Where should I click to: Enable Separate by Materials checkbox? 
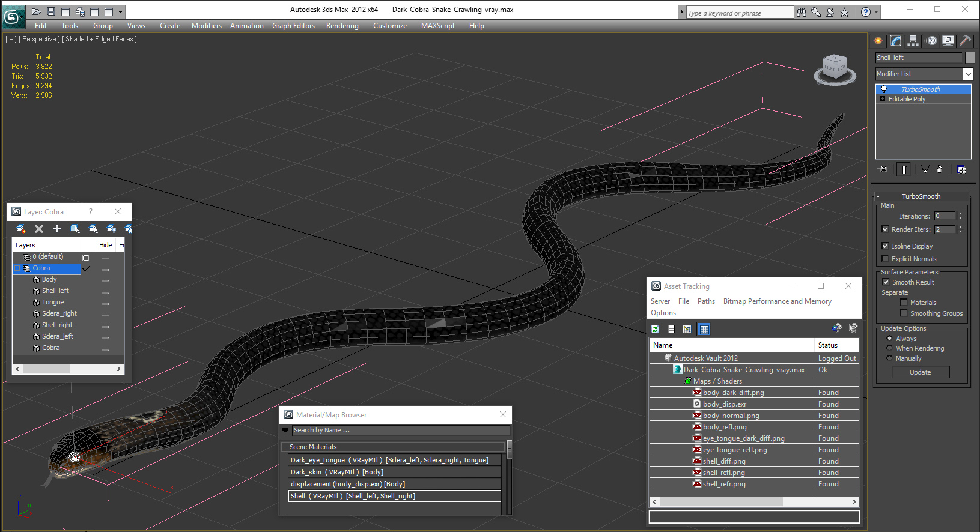904,303
